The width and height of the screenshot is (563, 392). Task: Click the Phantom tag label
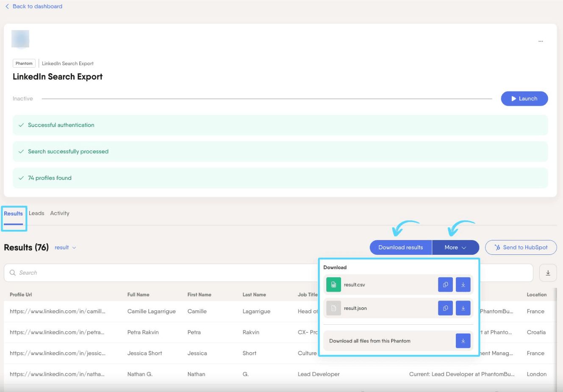(x=24, y=63)
